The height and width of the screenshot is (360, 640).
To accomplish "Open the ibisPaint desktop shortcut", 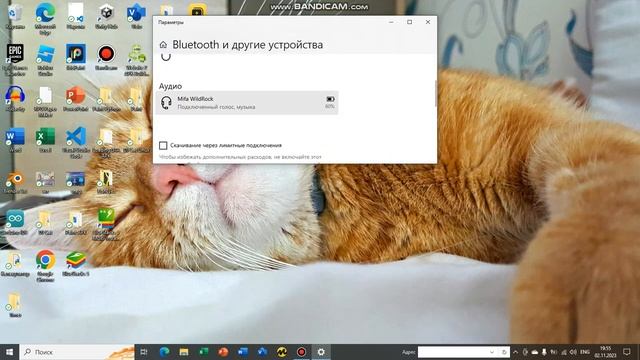I will (76, 57).
